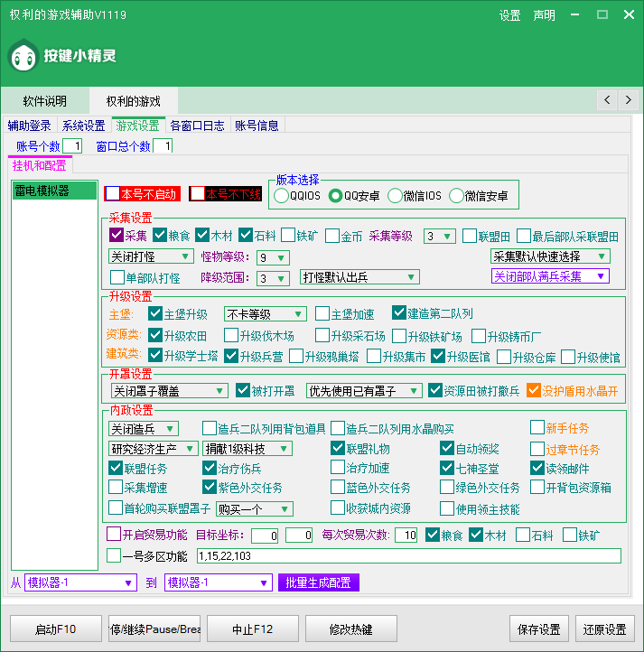Click the 1,15,22,103 text field

coord(409,556)
